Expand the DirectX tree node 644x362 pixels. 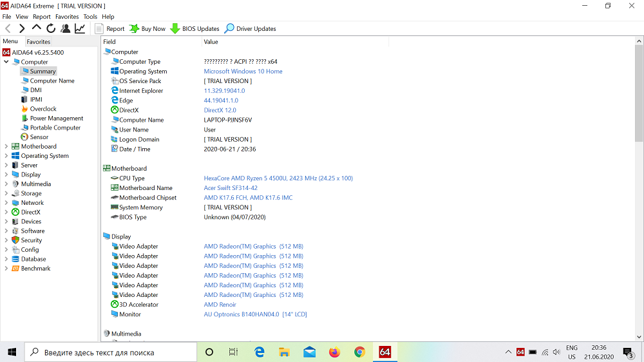[x=6, y=212]
